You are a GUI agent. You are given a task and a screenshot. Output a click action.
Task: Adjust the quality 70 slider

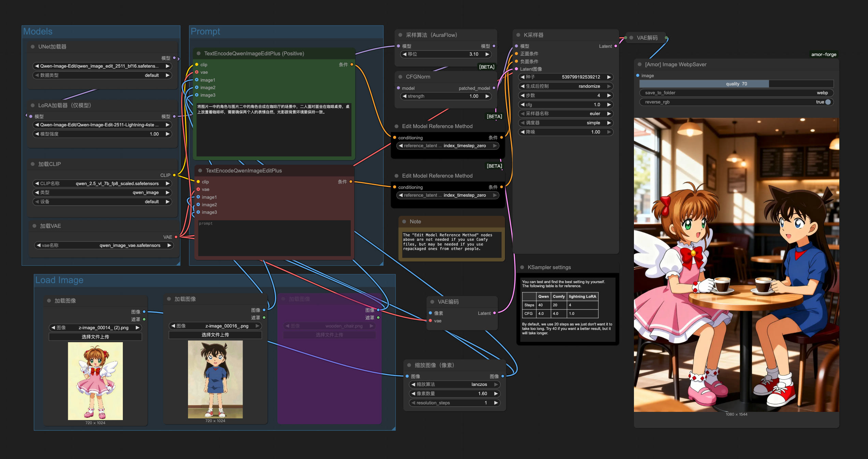tap(736, 84)
